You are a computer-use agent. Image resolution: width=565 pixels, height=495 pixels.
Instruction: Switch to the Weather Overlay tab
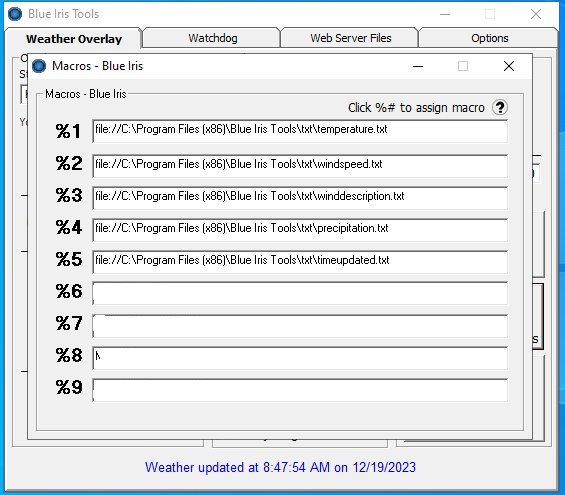click(x=74, y=39)
